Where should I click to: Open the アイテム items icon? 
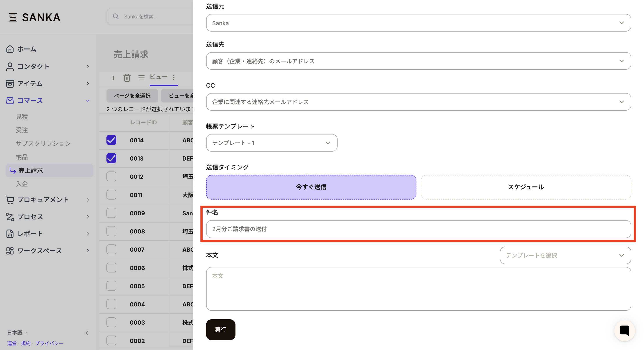[10, 84]
